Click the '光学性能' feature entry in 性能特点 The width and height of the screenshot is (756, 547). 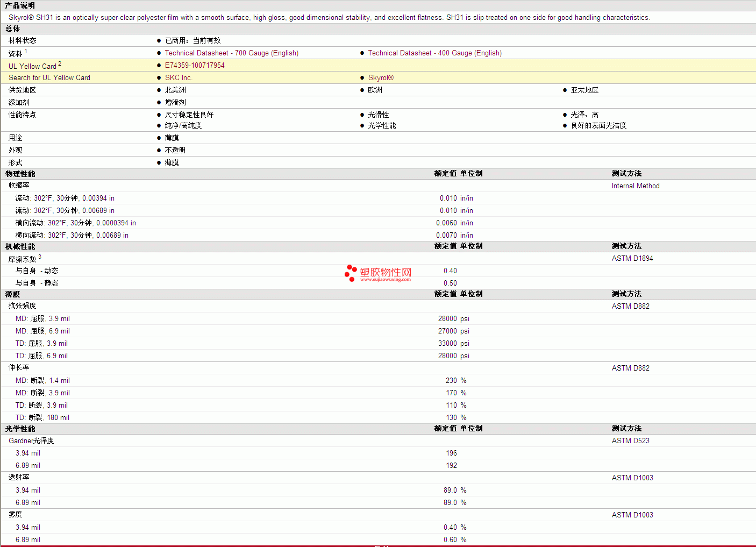(382, 125)
